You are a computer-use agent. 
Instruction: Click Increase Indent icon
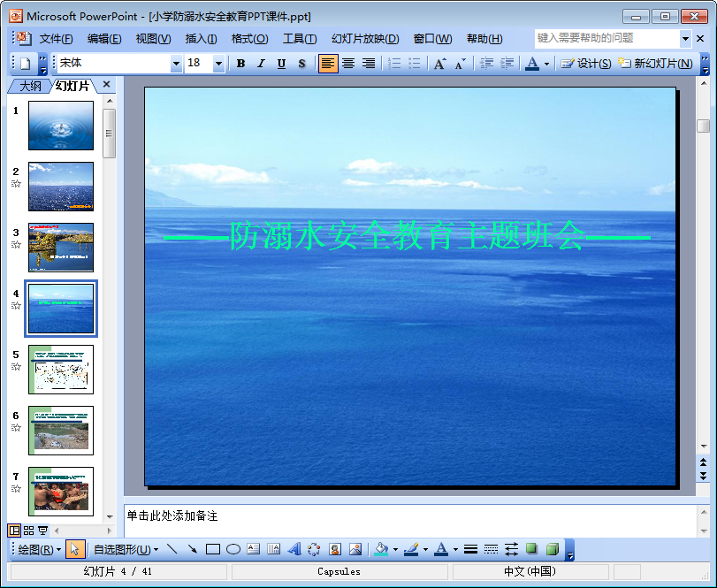point(507,64)
